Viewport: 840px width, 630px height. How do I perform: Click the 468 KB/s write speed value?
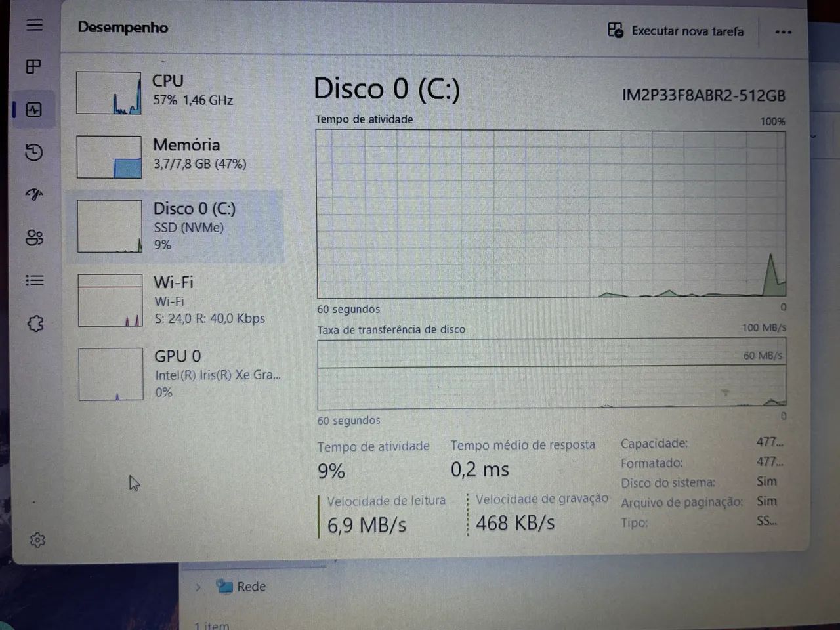[x=515, y=523]
